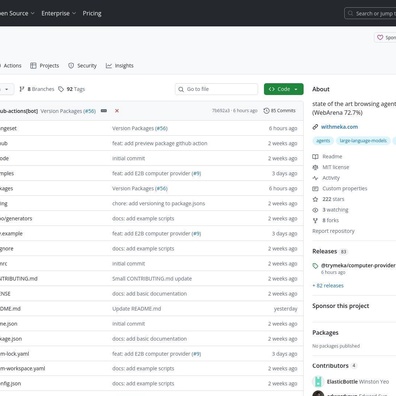
Task: Open the Contributors heading link
Action: (x=330, y=366)
